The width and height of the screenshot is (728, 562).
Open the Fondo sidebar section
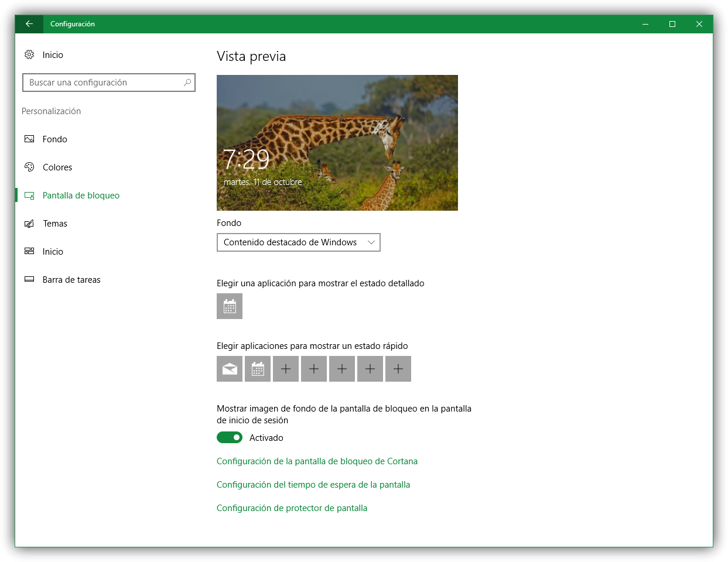pyautogui.click(x=54, y=139)
